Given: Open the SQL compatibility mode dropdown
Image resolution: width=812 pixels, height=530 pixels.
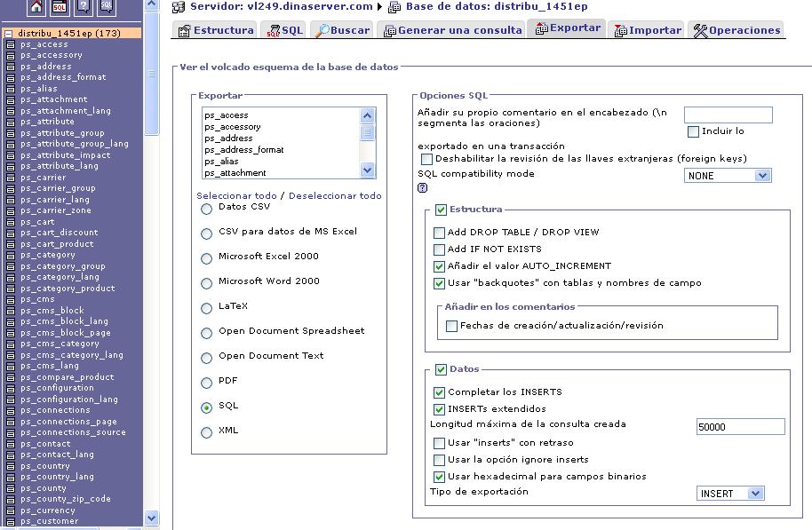Looking at the screenshot, I should click(x=728, y=176).
